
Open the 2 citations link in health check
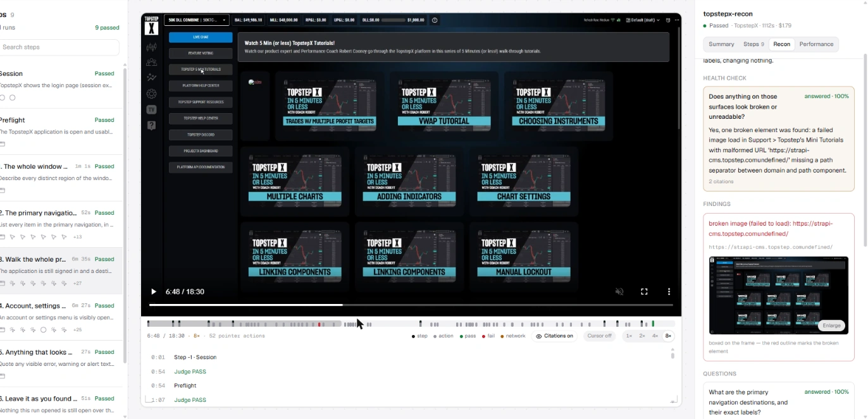coord(721,181)
